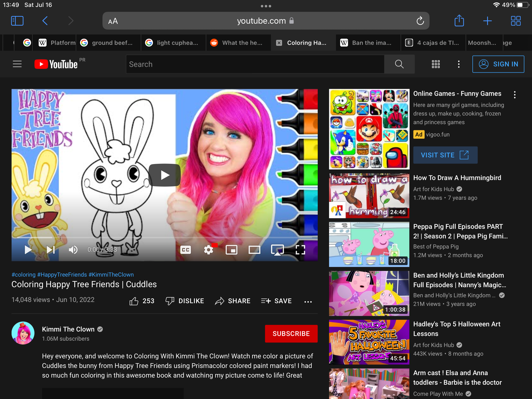Open the #HappyTreeFriends hashtag

click(62, 274)
